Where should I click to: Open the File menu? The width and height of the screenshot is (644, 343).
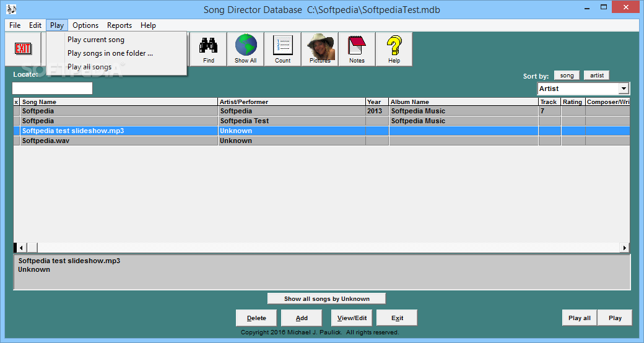coord(15,25)
